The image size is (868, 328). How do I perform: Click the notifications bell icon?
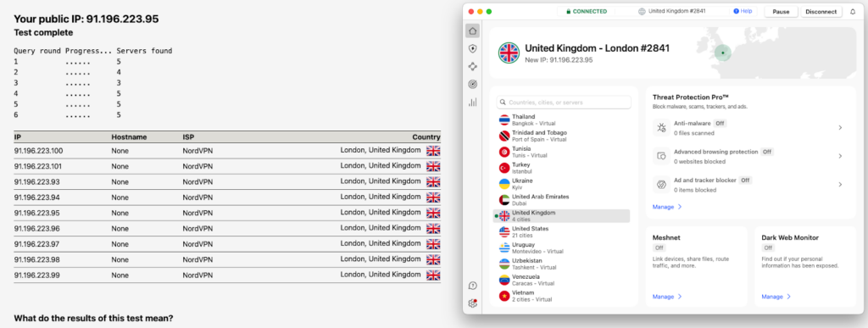tap(853, 11)
